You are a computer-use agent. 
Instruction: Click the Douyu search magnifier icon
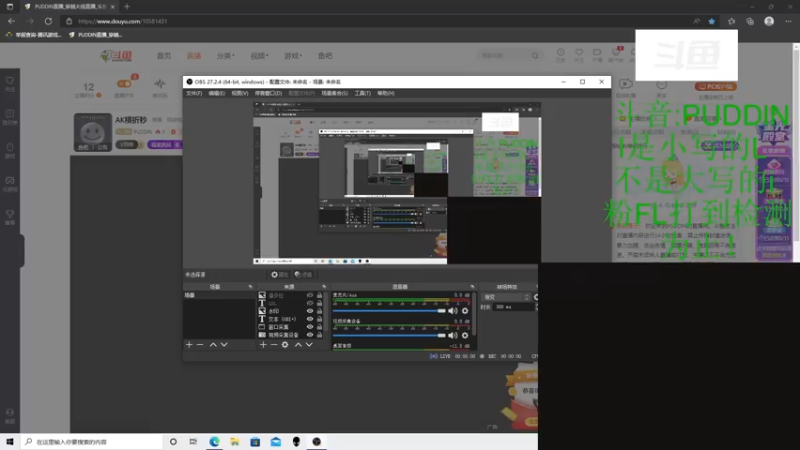535,55
